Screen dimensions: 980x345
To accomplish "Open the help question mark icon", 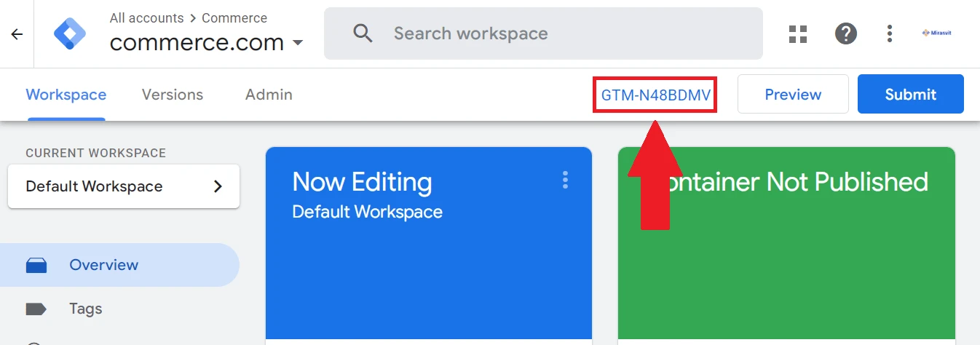I will [845, 33].
